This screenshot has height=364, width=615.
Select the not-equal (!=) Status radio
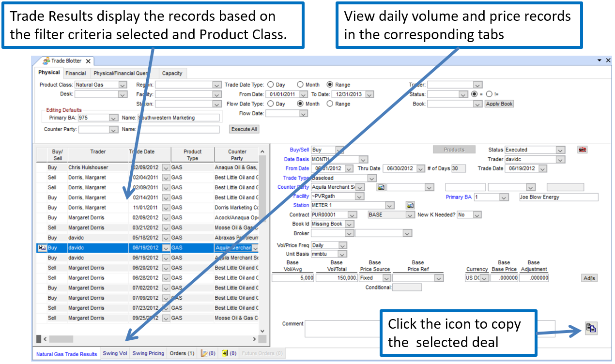click(489, 94)
